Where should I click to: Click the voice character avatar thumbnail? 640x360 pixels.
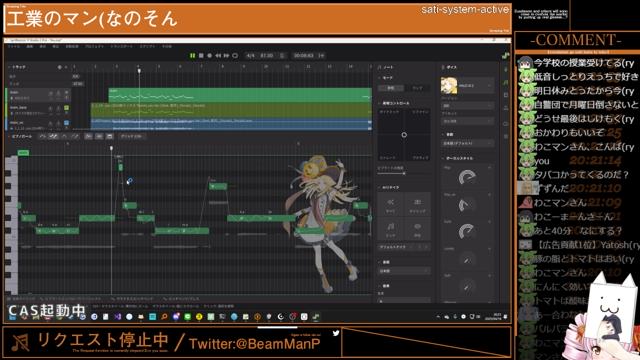tap(449, 85)
